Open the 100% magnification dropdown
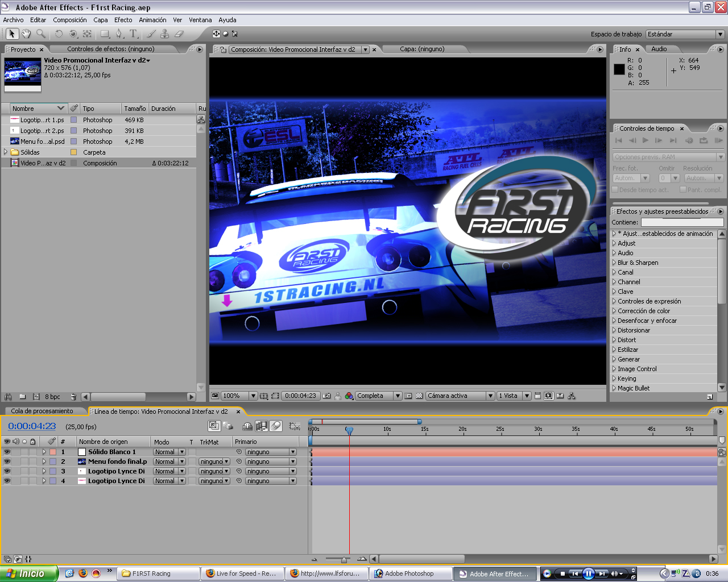Screen dimensions: 728x582 click(239, 396)
